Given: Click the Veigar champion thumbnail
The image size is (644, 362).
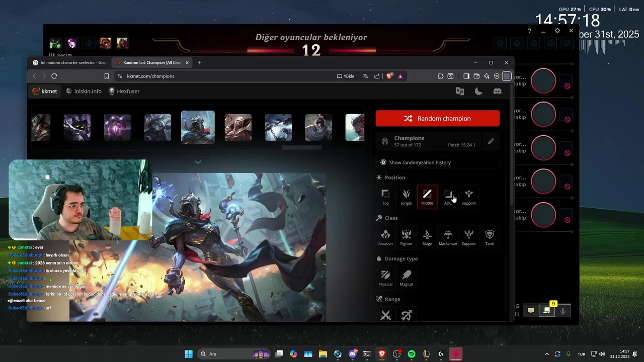Looking at the screenshot, I should tap(77, 127).
